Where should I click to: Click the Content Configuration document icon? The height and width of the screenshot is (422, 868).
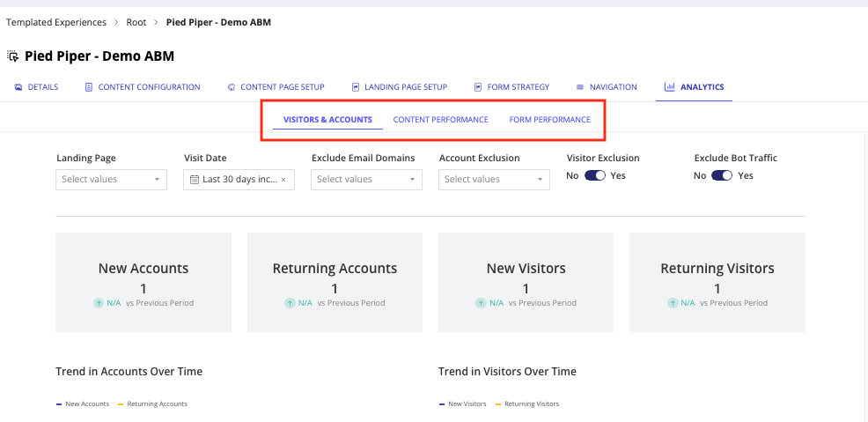[x=89, y=87]
